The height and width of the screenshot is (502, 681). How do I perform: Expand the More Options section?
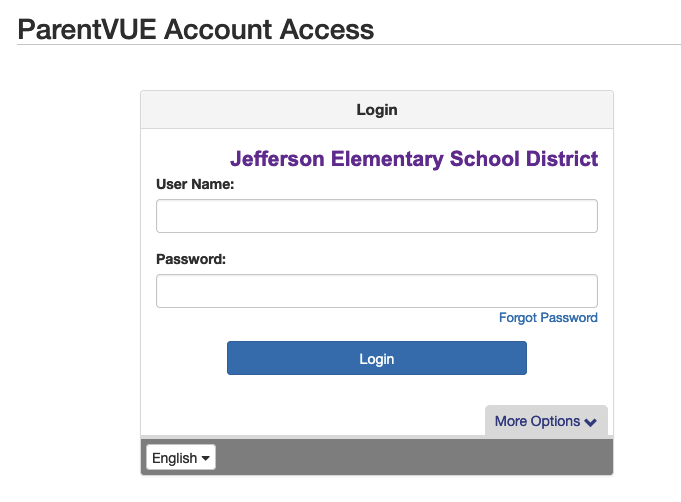(x=546, y=421)
